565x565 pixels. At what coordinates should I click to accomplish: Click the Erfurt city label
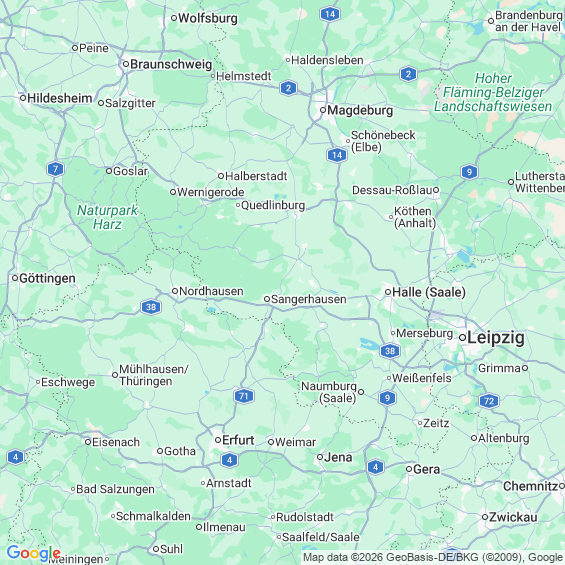pos(238,440)
